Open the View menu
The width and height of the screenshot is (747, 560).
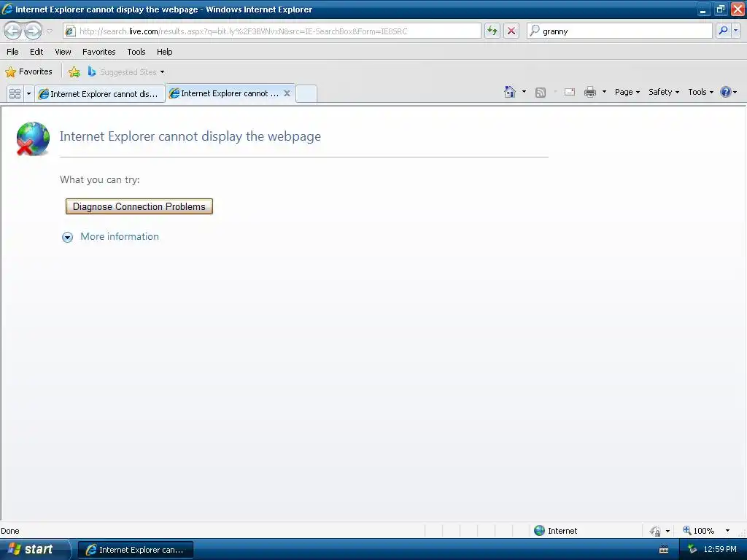pyautogui.click(x=63, y=52)
